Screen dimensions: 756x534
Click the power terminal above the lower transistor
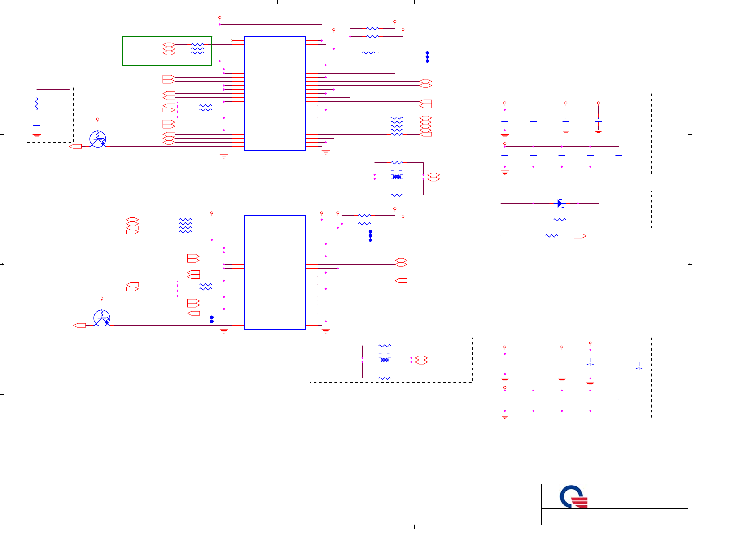[x=102, y=298]
